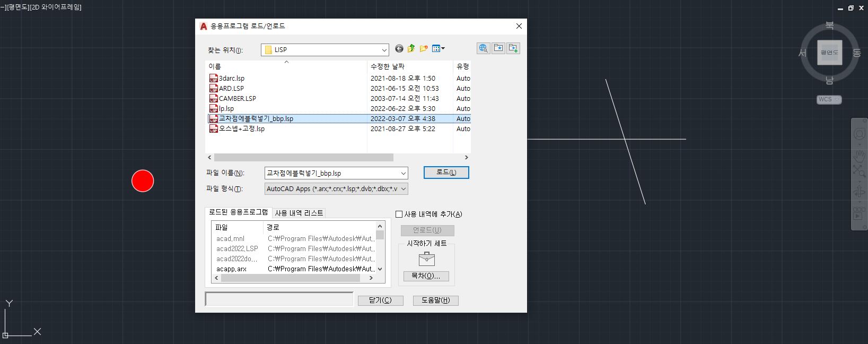Click the 로드(L) button
Image resolution: width=868 pixels, height=344 pixels.
click(446, 173)
